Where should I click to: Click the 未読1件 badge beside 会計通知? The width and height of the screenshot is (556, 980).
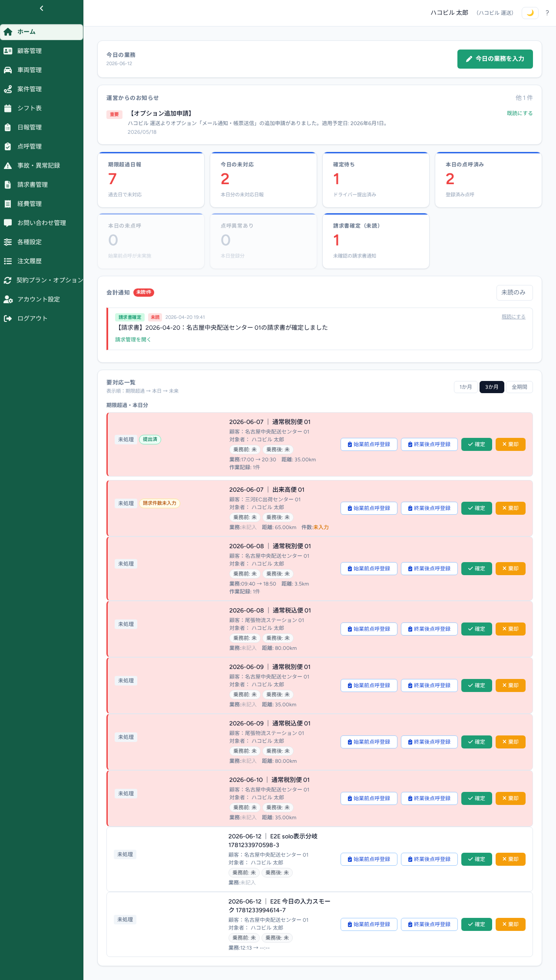pos(144,292)
